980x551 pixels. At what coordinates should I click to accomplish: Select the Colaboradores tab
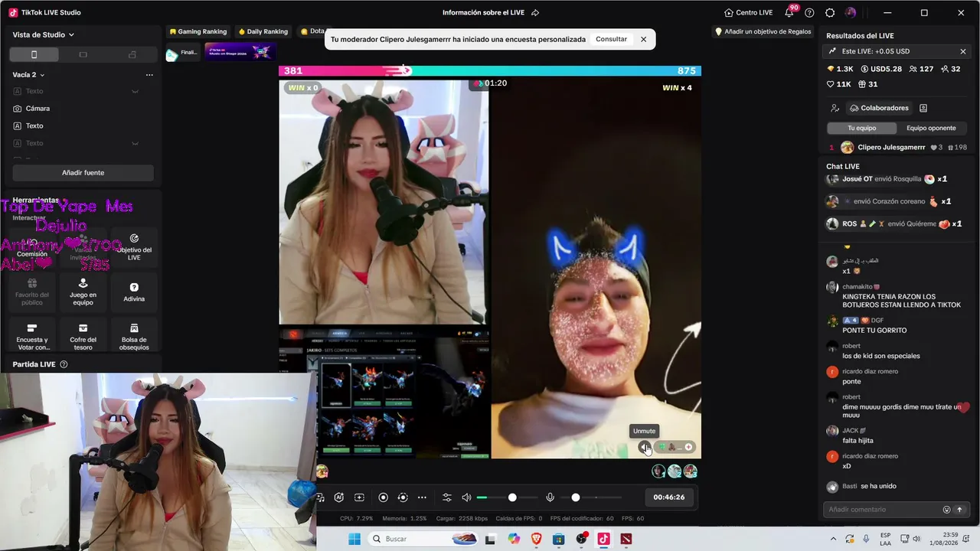tap(878, 108)
